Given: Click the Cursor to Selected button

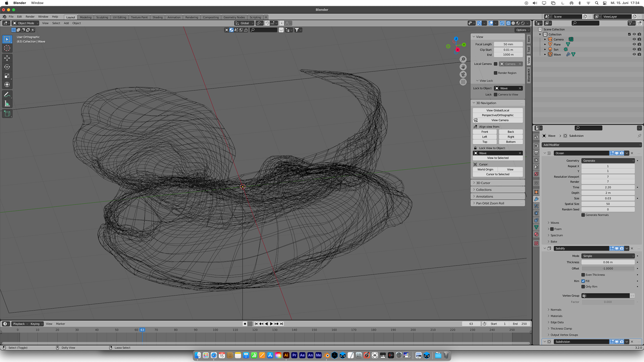Looking at the screenshot, I should [497, 174].
